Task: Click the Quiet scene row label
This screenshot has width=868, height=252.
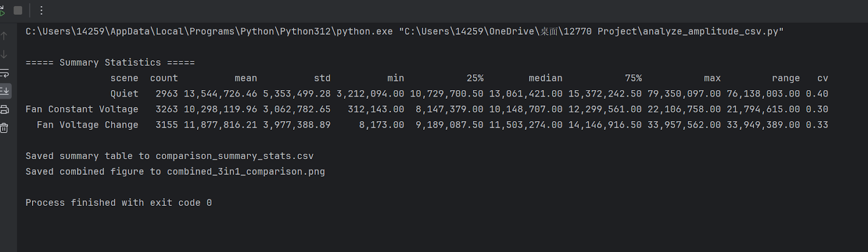Action: pos(124,94)
